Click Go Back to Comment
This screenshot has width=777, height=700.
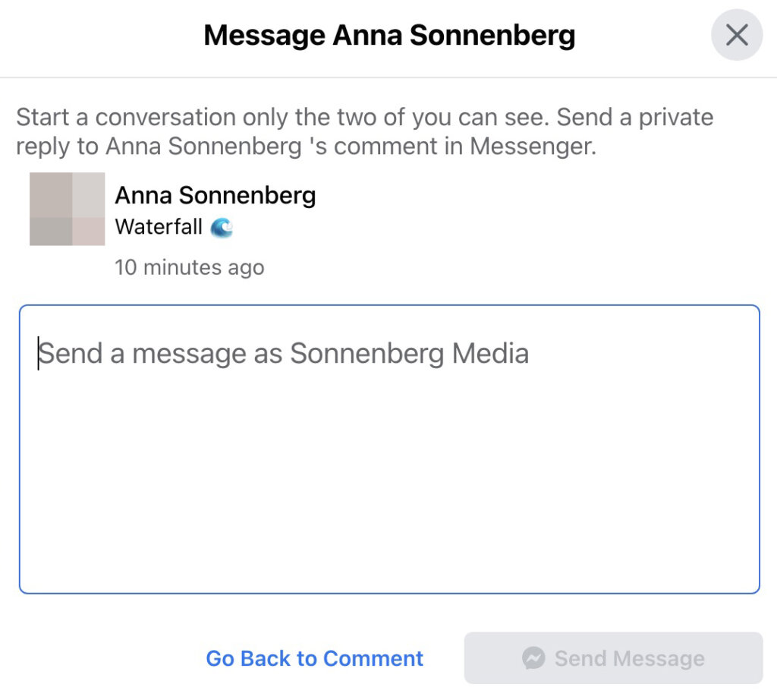click(313, 657)
